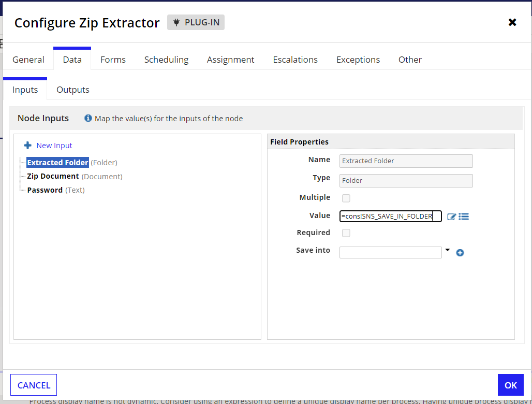This screenshot has height=404, width=532.
Task: Toggle the Multiple checkbox
Action: click(x=346, y=198)
